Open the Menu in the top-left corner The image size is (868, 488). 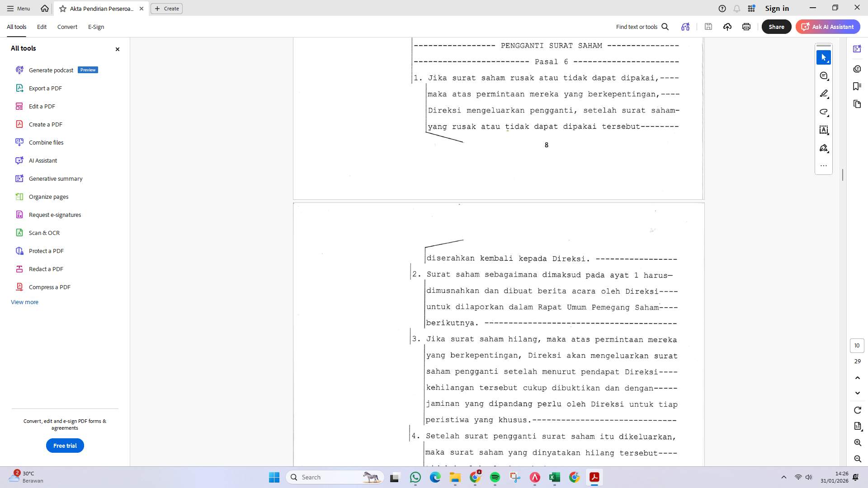(18, 8)
